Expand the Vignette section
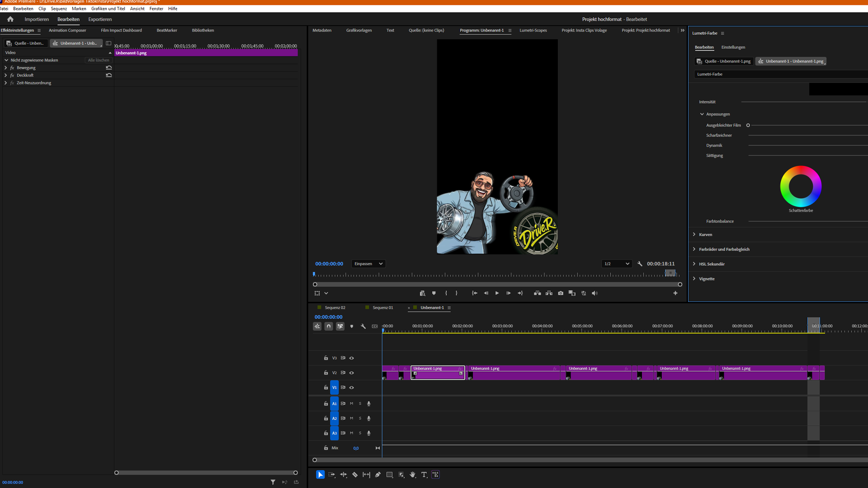Image resolution: width=868 pixels, height=488 pixels. pyautogui.click(x=694, y=279)
